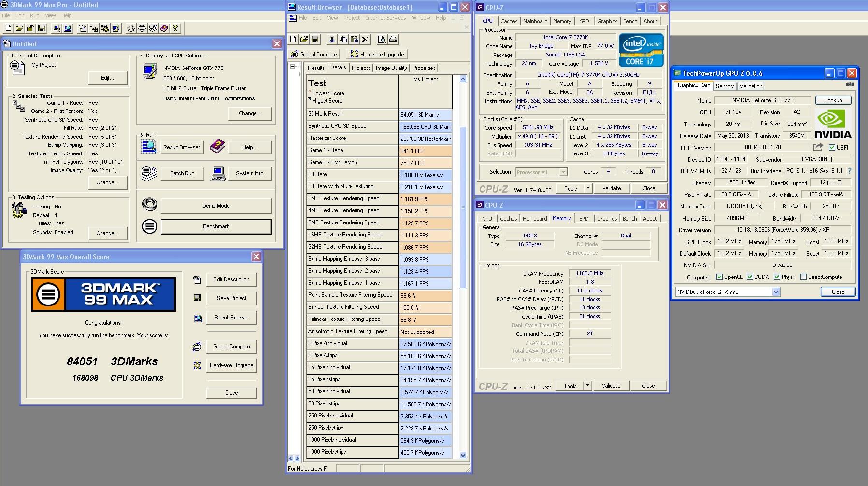Launch Result Browser from the 3DMark toolbar icon
Screen dimensions: 868x486
(x=68, y=28)
